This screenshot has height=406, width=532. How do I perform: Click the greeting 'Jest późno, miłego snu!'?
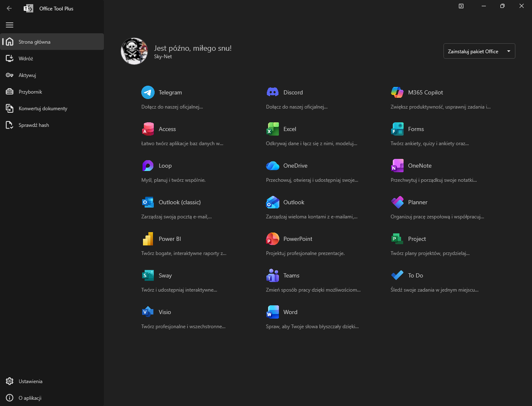[193, 48]
